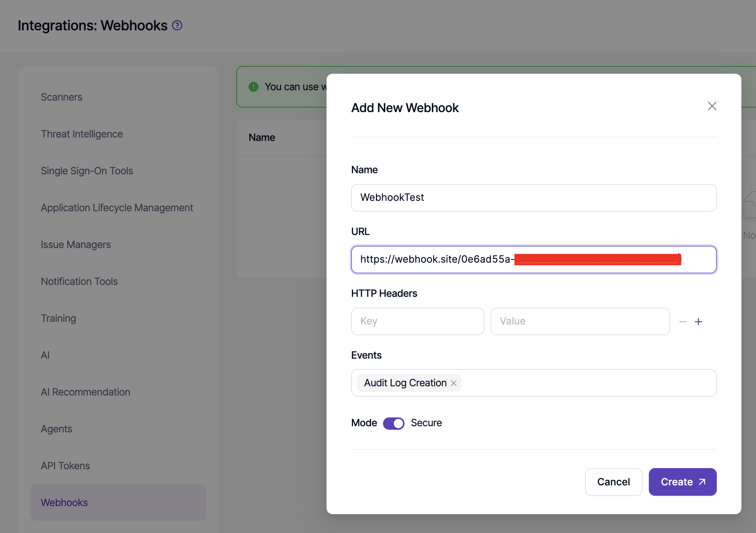Click the HTTP header Key field
This screenshot has width=756, height=533.
417,321
